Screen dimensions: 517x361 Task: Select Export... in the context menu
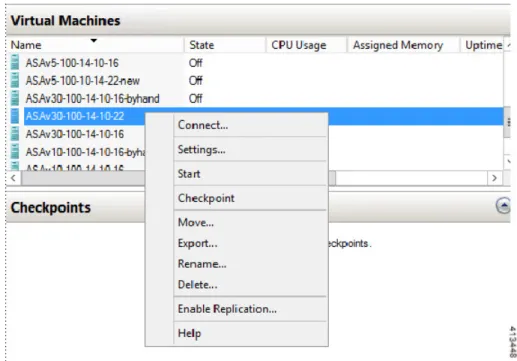tap(198, 243)
